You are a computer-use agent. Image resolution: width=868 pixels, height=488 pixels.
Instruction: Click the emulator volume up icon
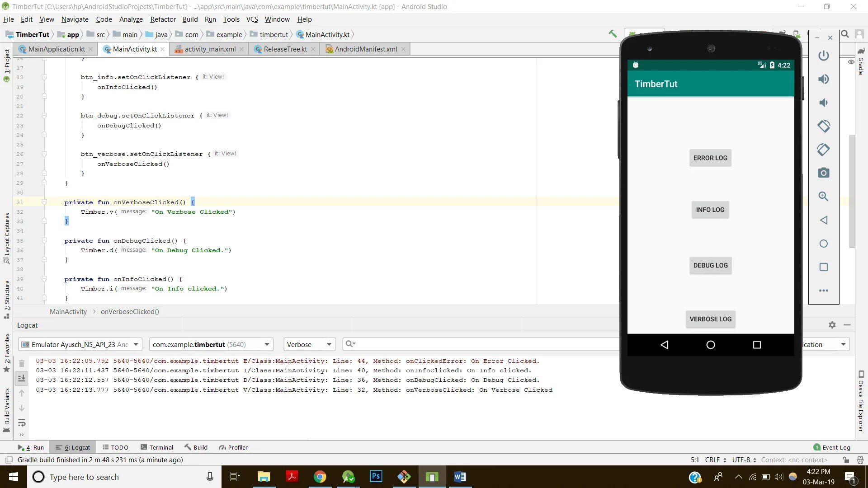[x=823, y=79]
